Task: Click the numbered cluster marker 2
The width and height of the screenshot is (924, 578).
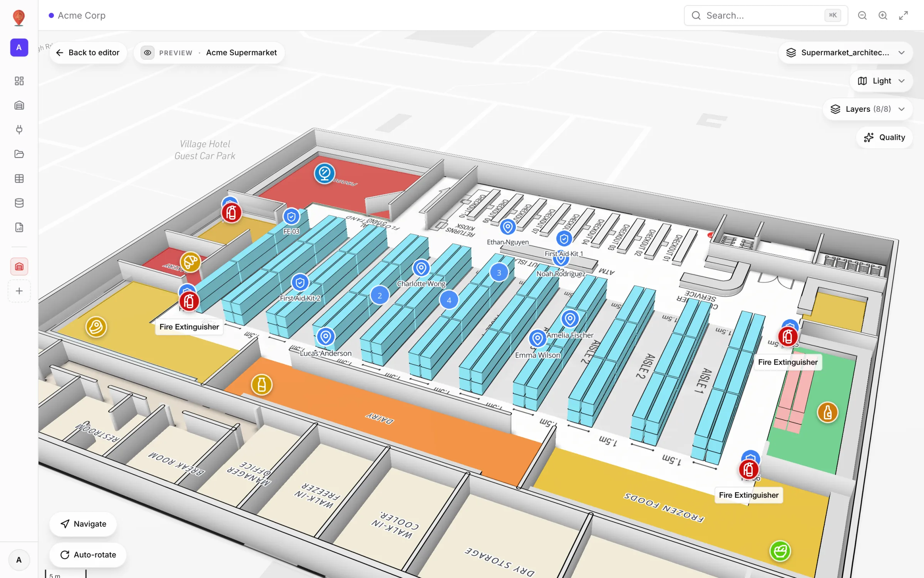Action: 380,296
